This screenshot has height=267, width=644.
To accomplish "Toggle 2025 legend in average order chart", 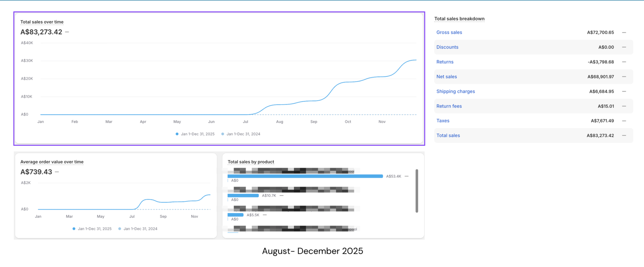I will 74,229.
